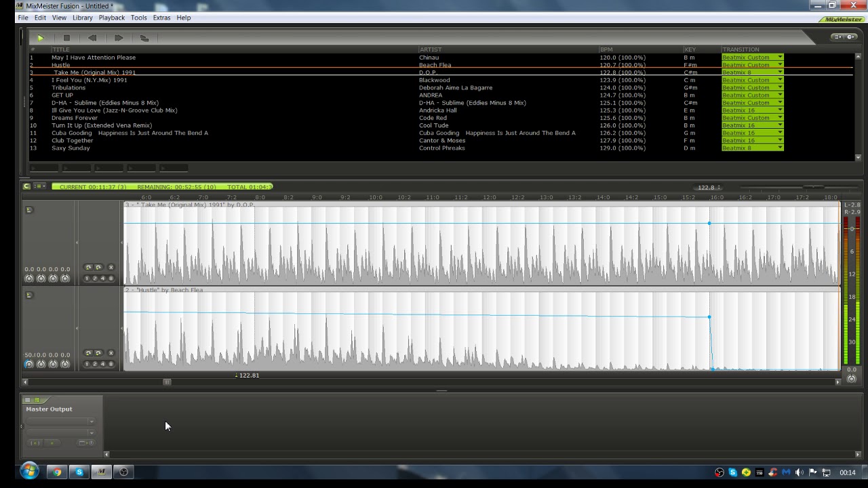Open transition dropdown for Saxy Sunday
This screenshot has height=488, width=868.
(x=780, y=148)
